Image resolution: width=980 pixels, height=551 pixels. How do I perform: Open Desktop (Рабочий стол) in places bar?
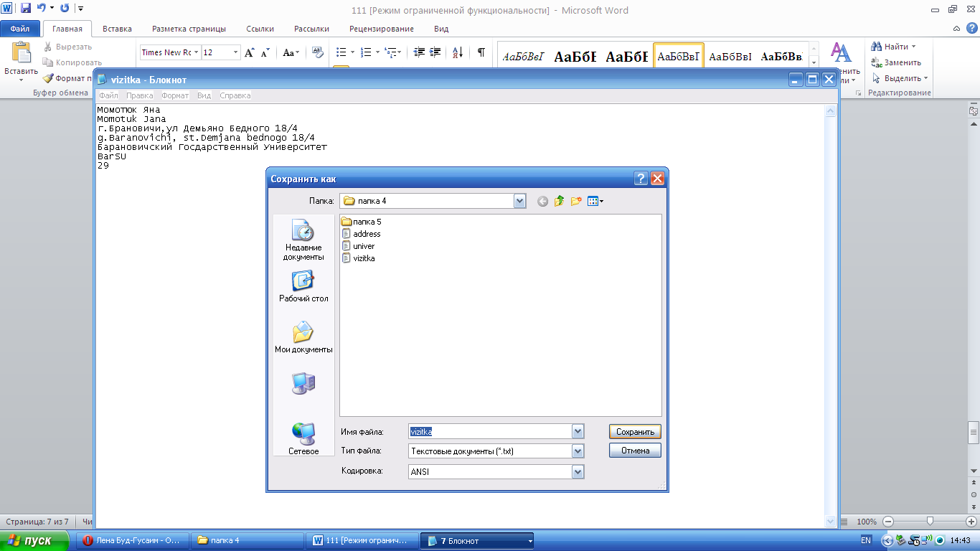click(x=303, y=286)
